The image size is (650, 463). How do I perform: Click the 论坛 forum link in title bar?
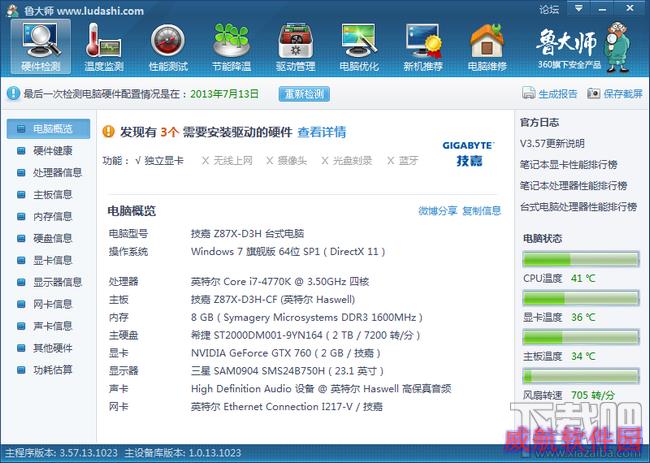[x=549, y=10]
